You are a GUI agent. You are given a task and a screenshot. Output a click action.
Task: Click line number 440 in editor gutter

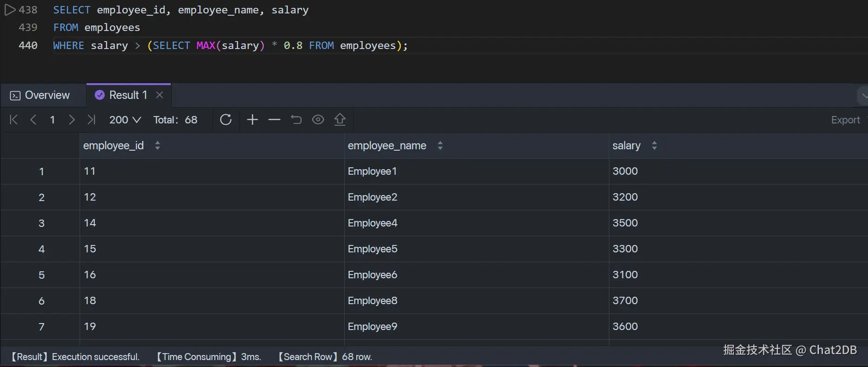[28, 45]
